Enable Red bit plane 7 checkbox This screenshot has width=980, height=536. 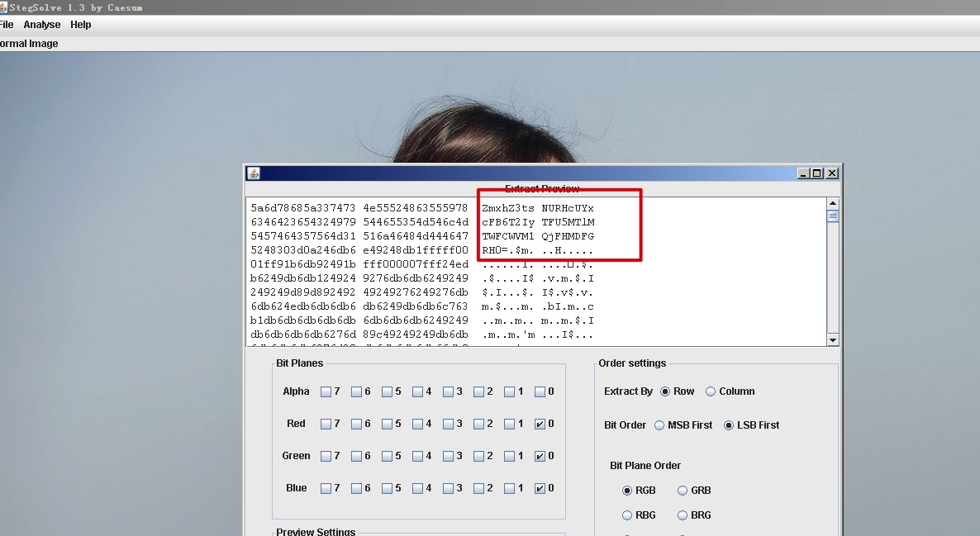[326, 425]
